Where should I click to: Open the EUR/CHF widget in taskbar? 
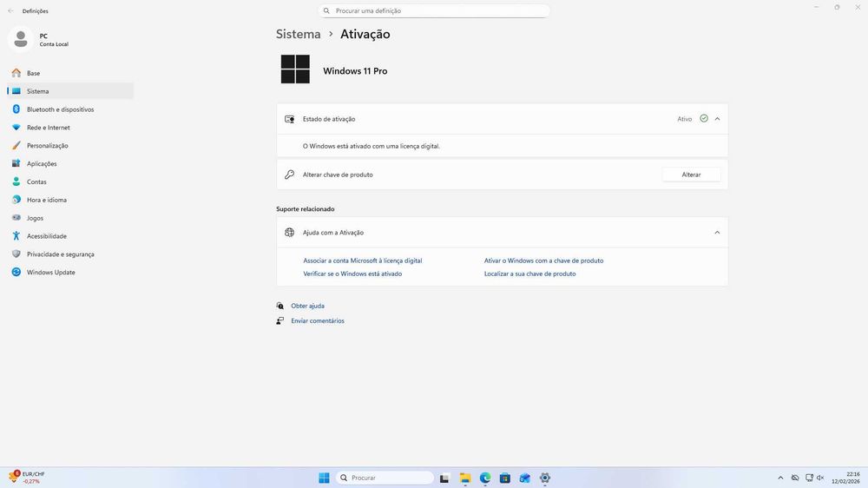[27, 478]
